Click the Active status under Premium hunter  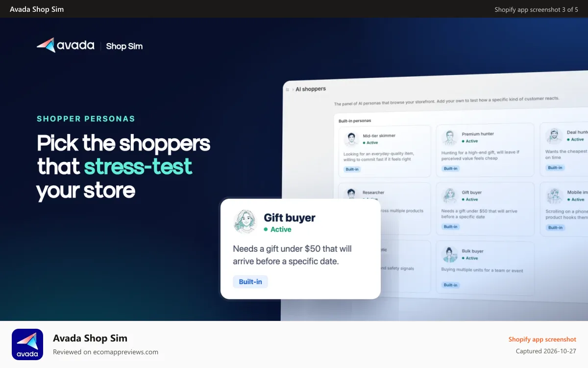469,141
